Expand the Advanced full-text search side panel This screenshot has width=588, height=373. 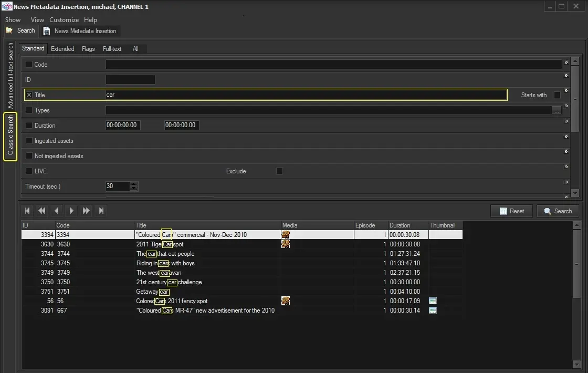tap(10, 76)
